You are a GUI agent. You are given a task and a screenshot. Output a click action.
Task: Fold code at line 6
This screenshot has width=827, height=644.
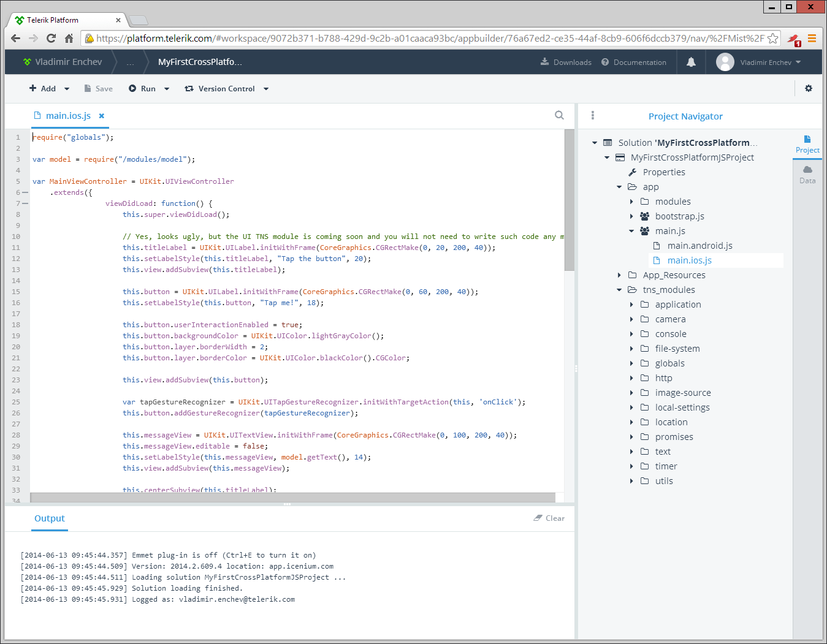[x=25, y=192]
